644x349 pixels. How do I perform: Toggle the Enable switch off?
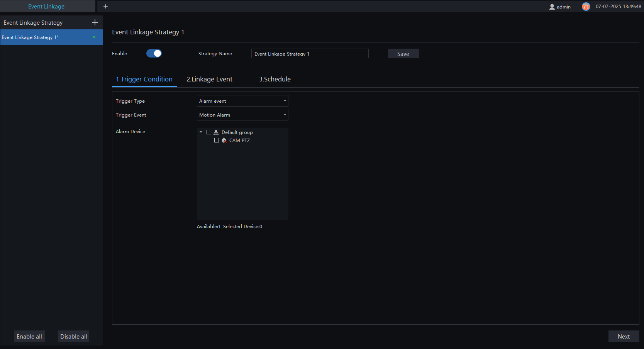154,53
